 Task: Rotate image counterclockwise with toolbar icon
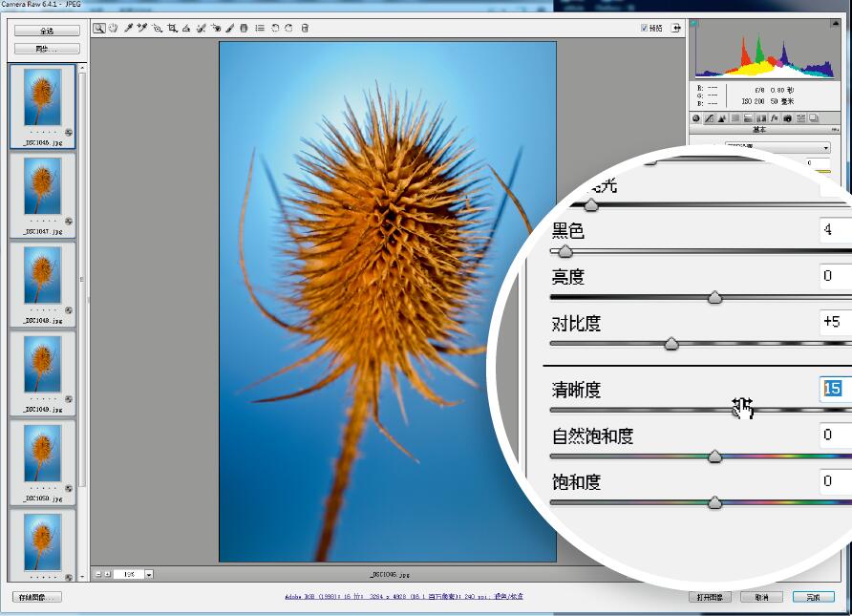coord(275,28)
